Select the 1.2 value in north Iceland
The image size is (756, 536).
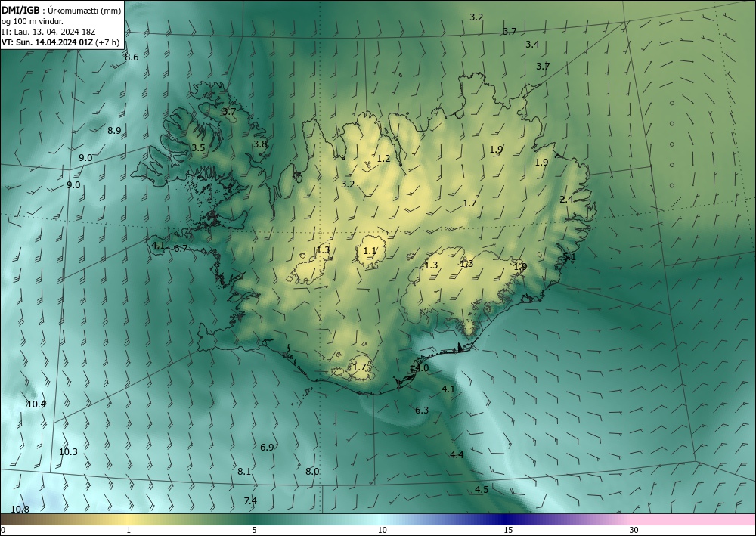click(x=383, y=158)
